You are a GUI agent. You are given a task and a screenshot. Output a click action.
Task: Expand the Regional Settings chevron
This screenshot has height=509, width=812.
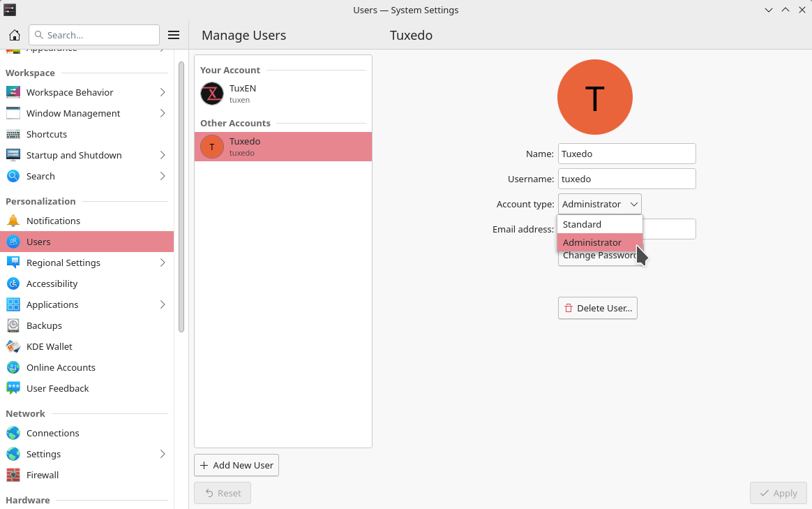pyautogui.click(x=163, y=263)
